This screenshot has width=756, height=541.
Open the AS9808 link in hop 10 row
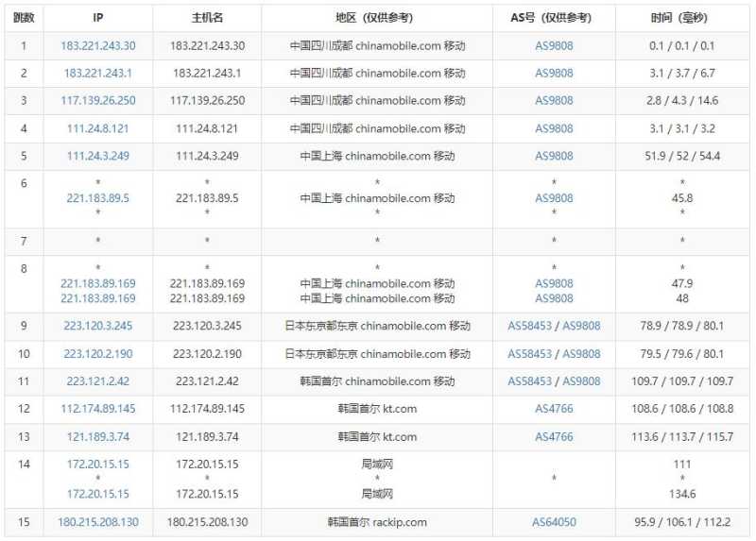click(581, 354)
